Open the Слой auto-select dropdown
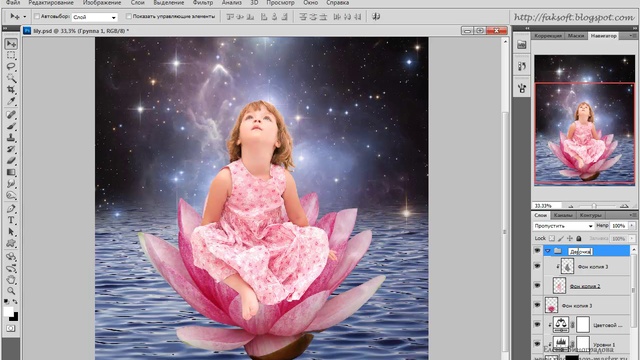The width and height of the screenshot is (640, 360). tap(95, 17)
